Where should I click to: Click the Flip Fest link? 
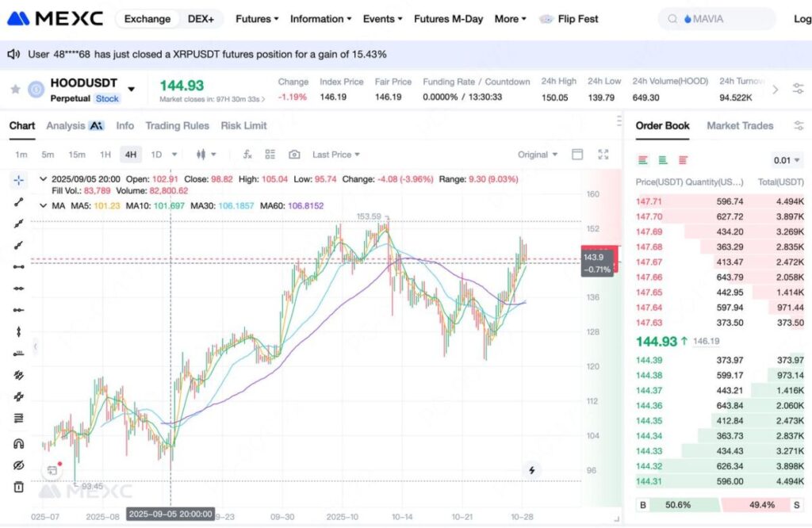[576, 18]
